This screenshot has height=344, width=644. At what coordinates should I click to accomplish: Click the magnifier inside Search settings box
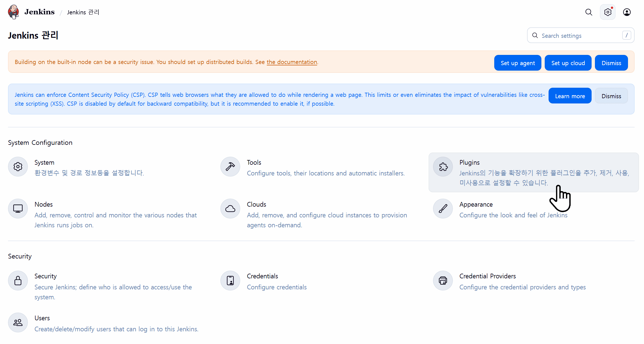535,35
